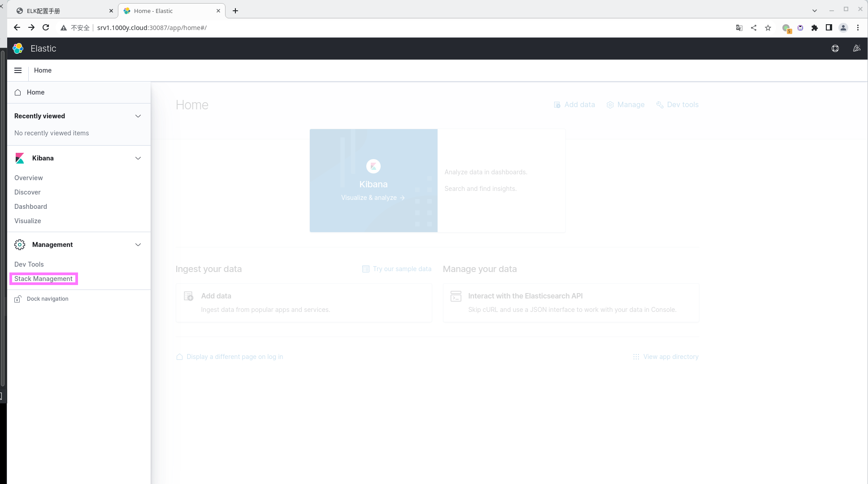Switch to the ELK配置手册 tab
The height and width of the screenshot is (484, 868).
[63, 11]
